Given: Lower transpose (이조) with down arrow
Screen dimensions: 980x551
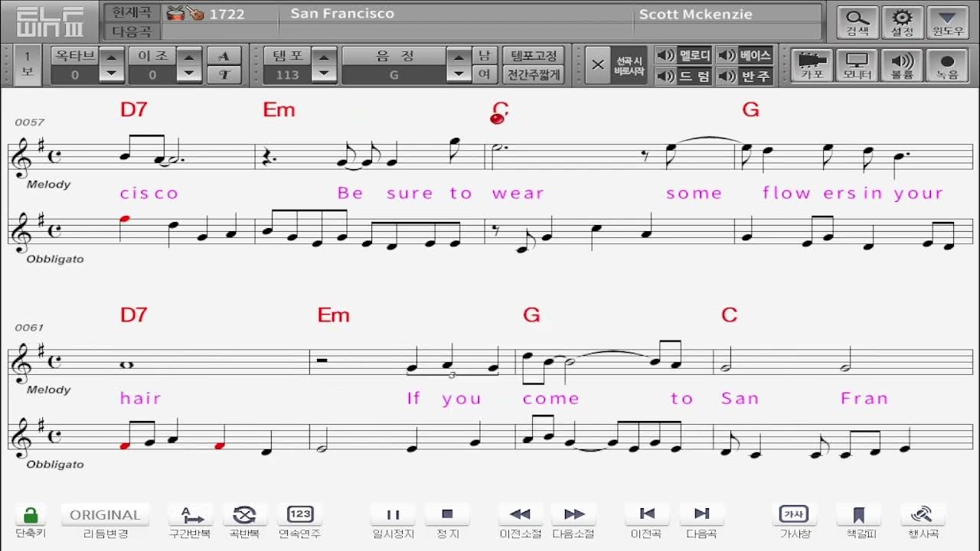Looking at the screenshot, I should click(190, 74).
